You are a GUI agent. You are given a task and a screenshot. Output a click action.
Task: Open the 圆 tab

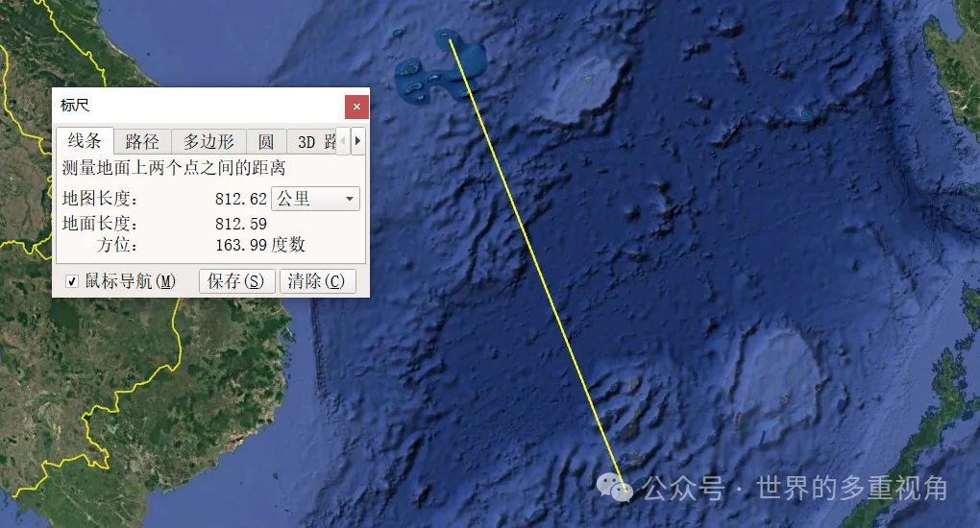pyautogui.click(x=266, y=142)
